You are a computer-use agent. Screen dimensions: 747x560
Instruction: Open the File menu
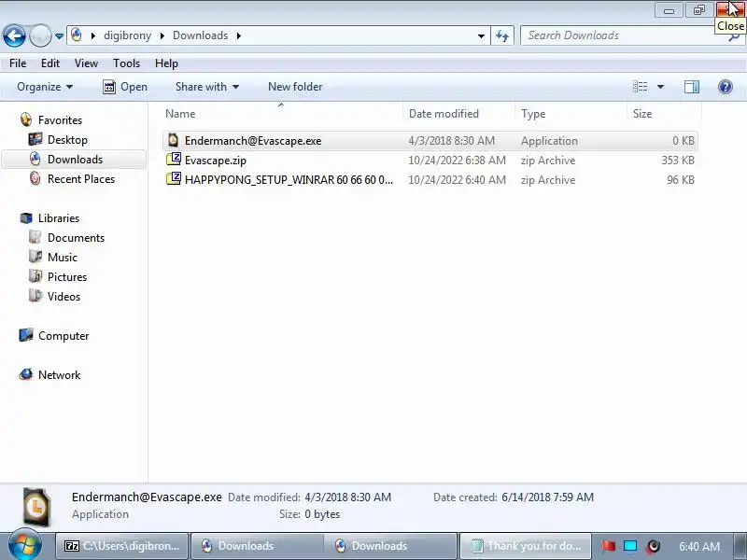18,63
